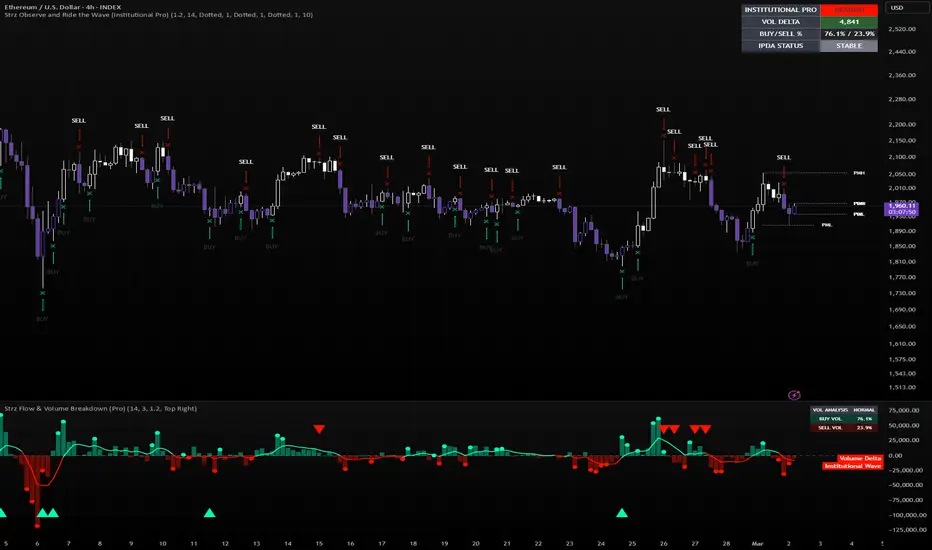The image size is (932, 550).
Task: Click the current price label 1,960.11
Action: point(902,206)
